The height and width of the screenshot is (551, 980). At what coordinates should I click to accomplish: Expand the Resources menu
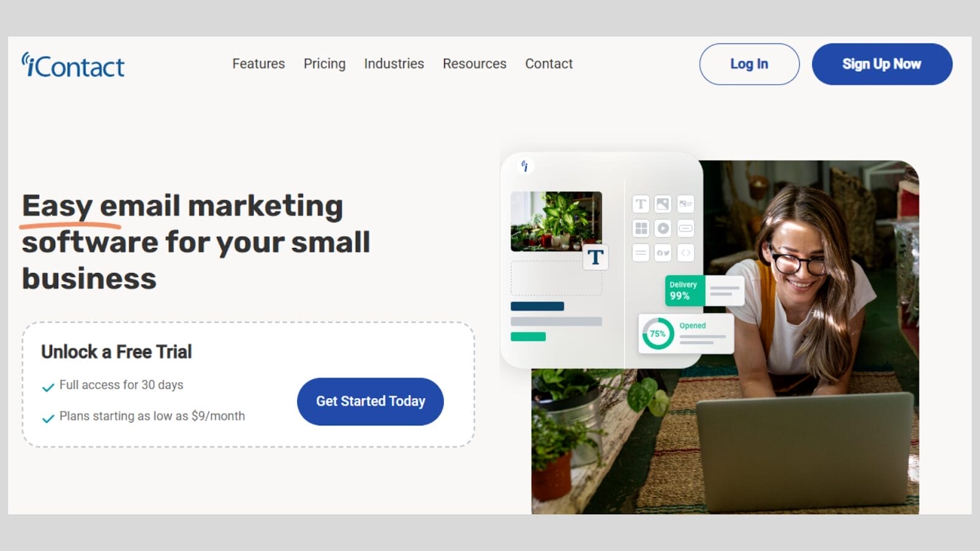click(475, 64)
